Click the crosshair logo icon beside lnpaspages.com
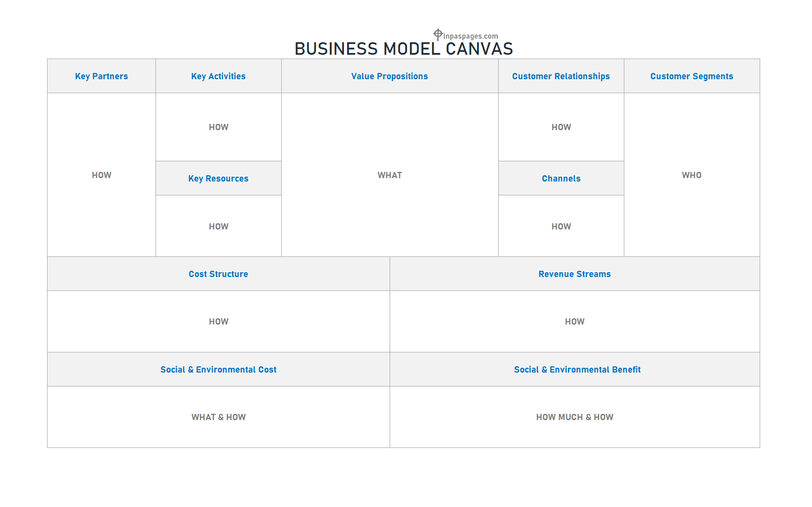Screen dimensions: 812x507 [x=438, y=34]
